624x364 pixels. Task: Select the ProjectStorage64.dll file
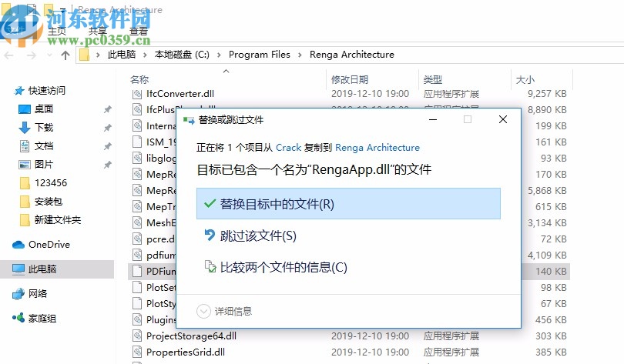[x=191, y=336]
